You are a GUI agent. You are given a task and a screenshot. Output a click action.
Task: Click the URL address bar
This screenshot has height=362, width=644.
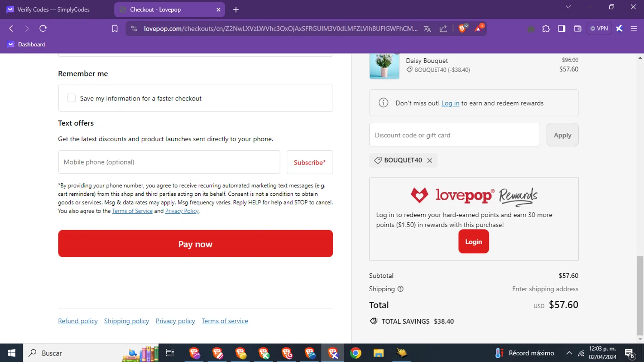pyautogui.click(x=280, y=29)
